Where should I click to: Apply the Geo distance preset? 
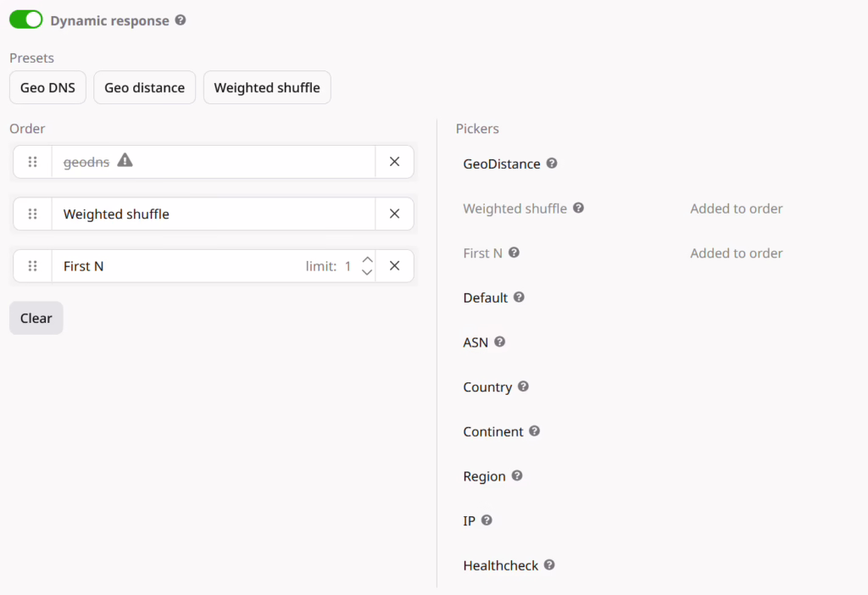pos(144,87)
